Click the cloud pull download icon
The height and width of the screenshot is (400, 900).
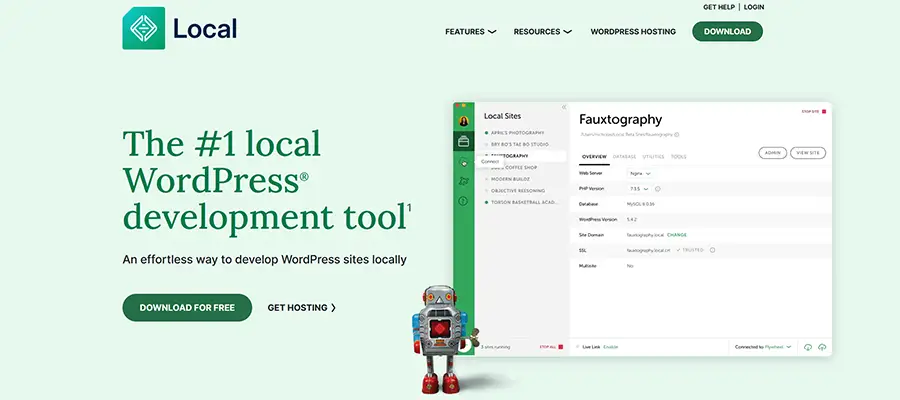coord(808,347)
